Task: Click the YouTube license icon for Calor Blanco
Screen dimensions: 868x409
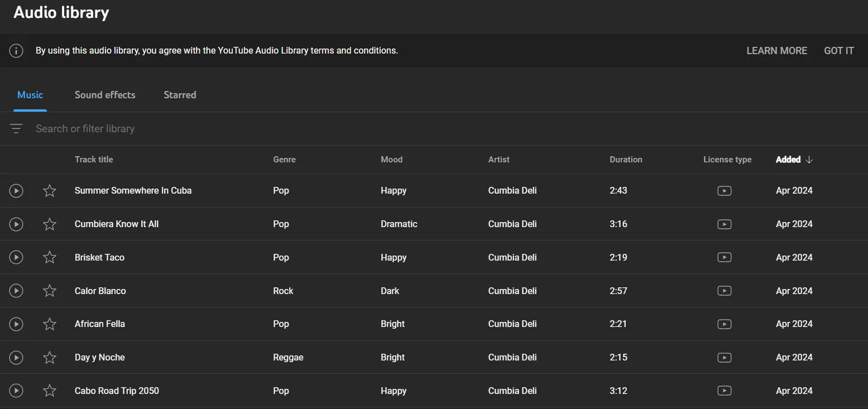Action: point(724,291)
